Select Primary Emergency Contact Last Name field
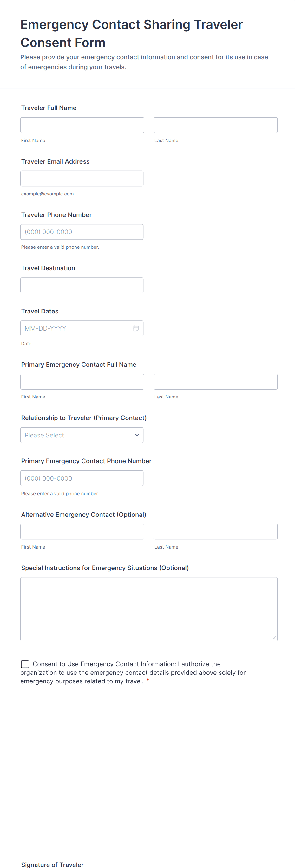Image resolution: width=295 pixels, height=868 pixels. point(215,382)
